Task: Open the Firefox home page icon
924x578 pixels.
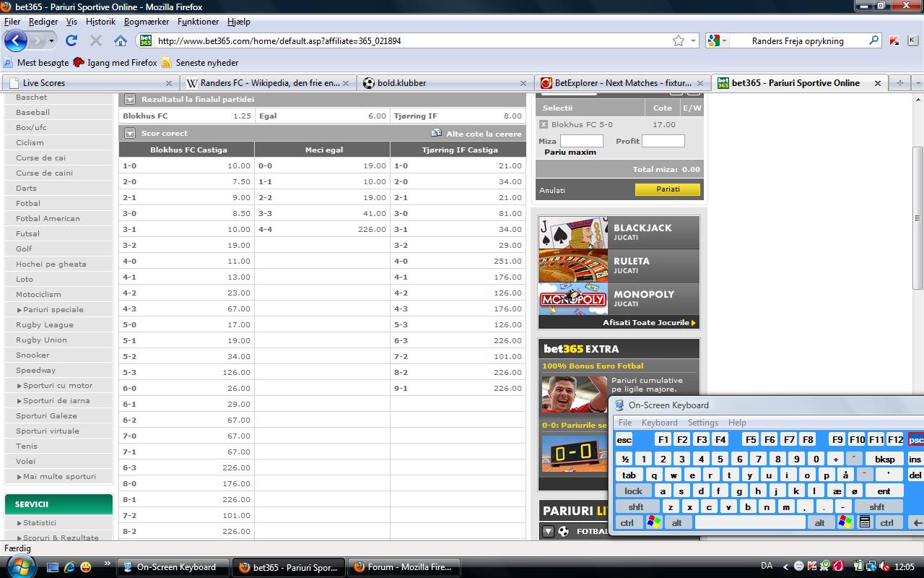Action: coord(121,40)
